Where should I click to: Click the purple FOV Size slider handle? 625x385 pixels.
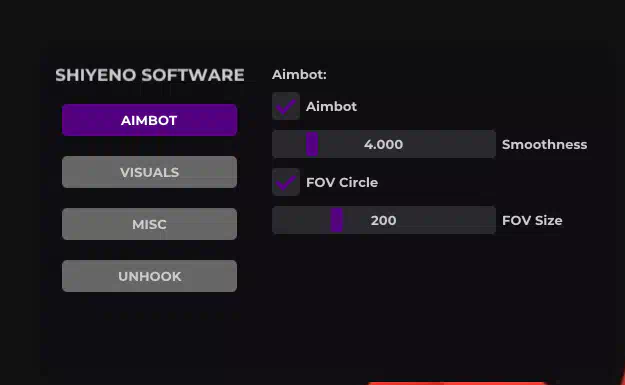[x=337, y=220]
